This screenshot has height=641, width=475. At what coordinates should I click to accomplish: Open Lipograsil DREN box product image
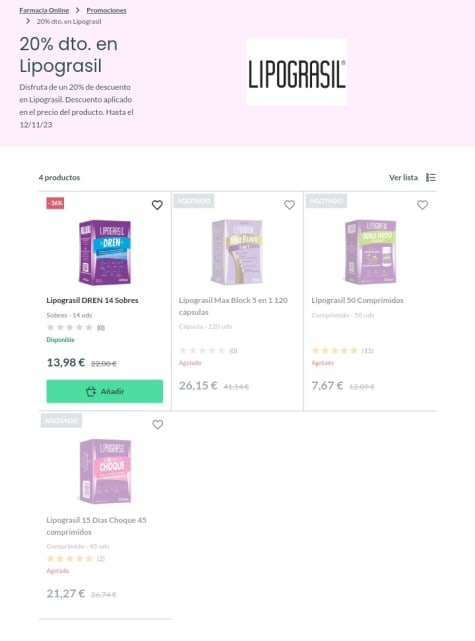[x=105, y=251]
